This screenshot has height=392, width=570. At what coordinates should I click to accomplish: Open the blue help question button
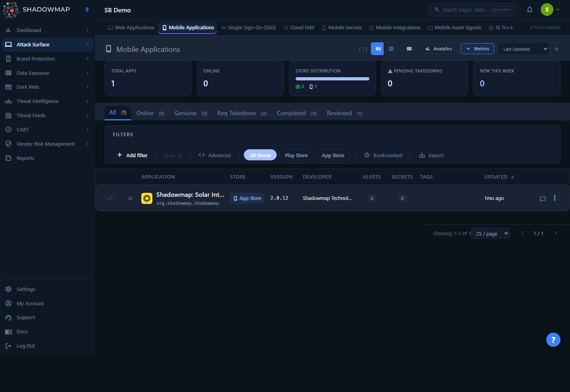(553, 340)
